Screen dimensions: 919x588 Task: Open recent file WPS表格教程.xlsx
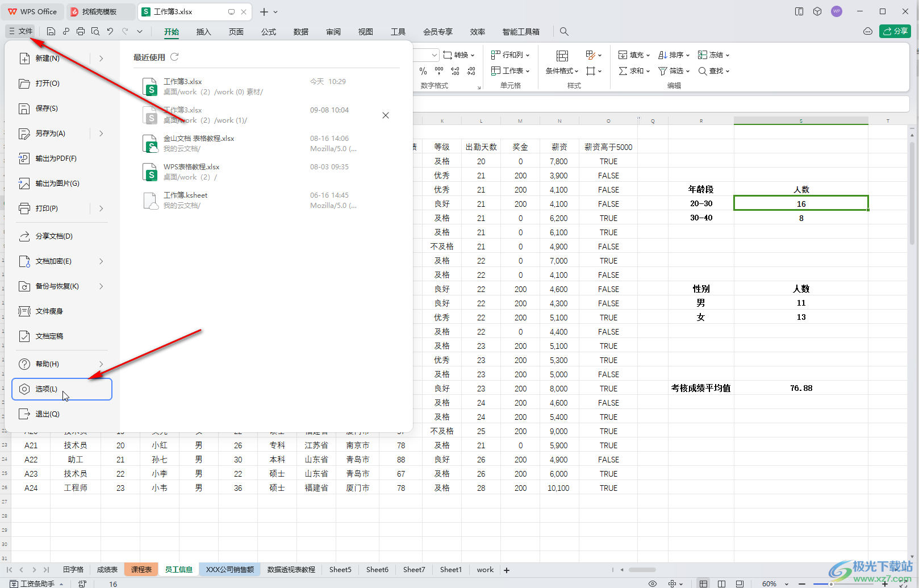pos(191,167)
